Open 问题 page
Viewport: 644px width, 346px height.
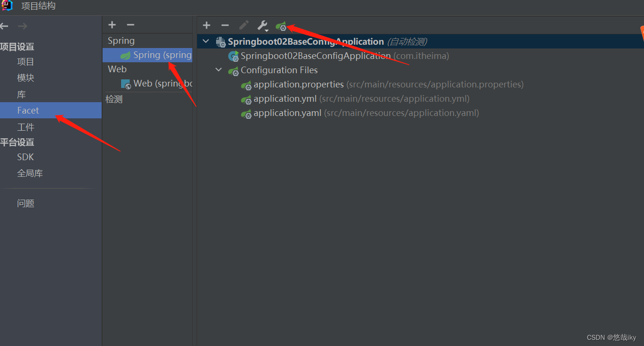[26, 203]
